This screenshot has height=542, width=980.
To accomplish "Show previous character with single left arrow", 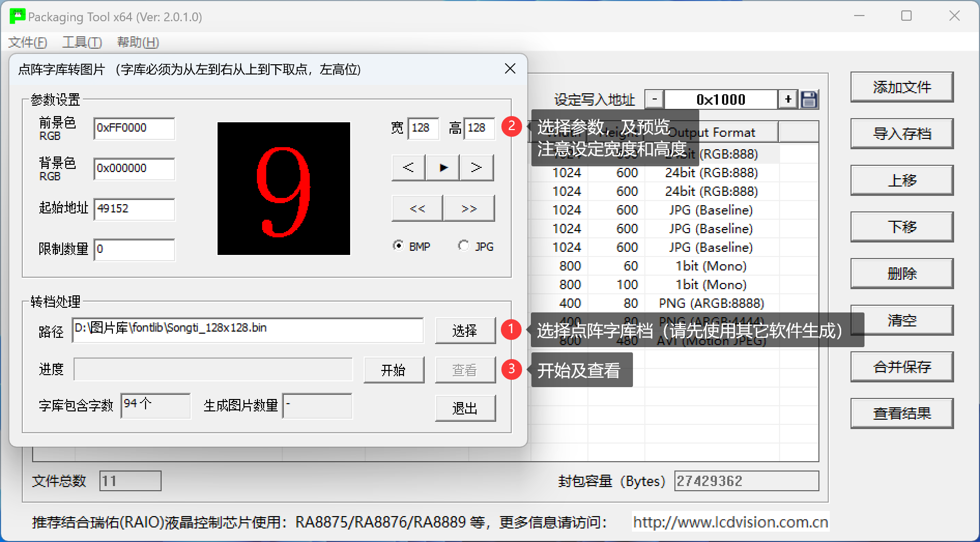I will 408,167.
